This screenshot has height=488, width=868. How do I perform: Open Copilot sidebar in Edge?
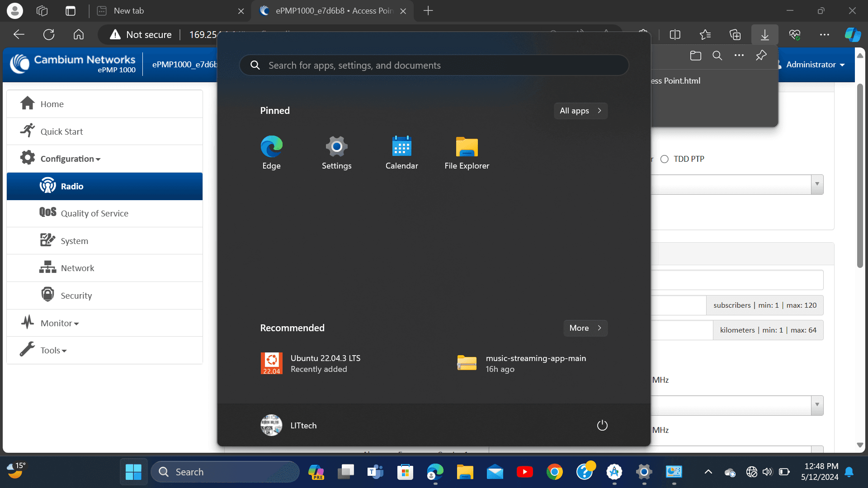pyautogui.click(x=853, y=35)
